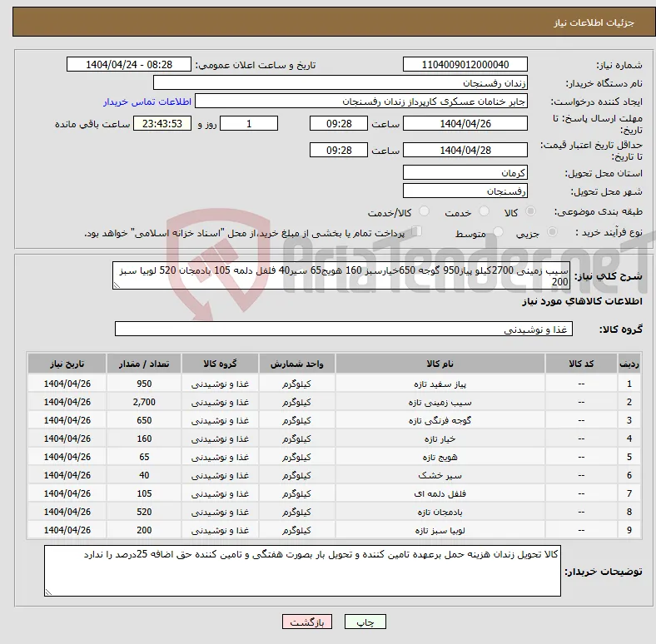This screenshot has height=644, width=656.
Task: Click the چاپ print button
Action: pos(365,622)
